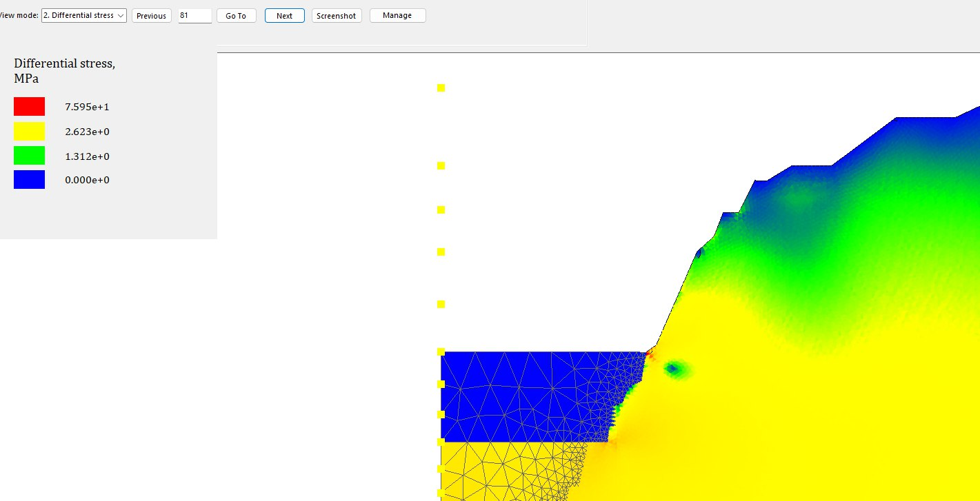Click the legend value 7.595e+1
This screenshot has width=980, height=501.
[87, 107]
